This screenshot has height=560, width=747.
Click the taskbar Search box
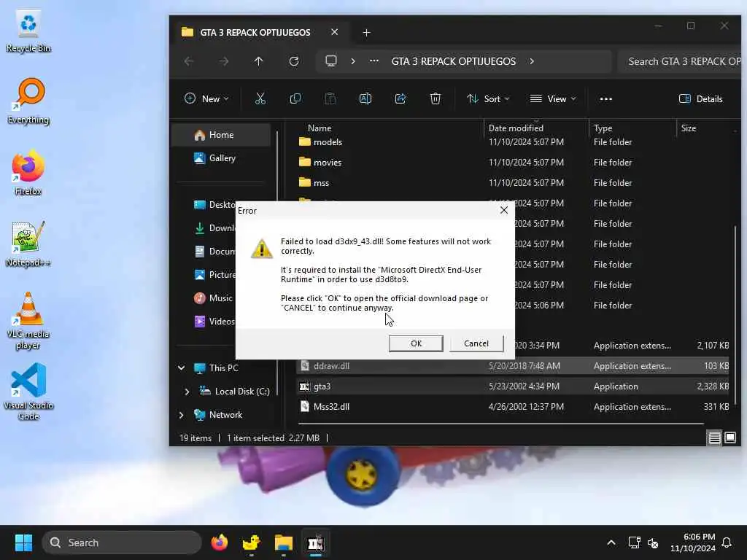coord(122,542)
